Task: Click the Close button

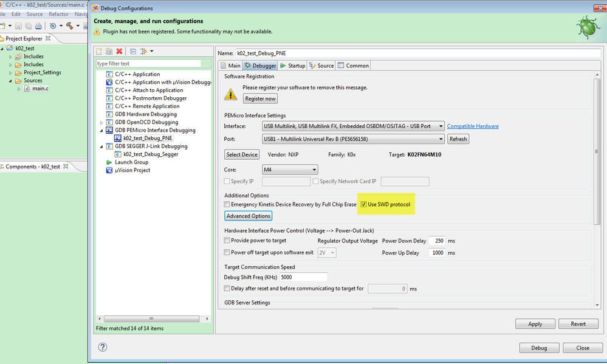Action: click(x=583, y=348)
